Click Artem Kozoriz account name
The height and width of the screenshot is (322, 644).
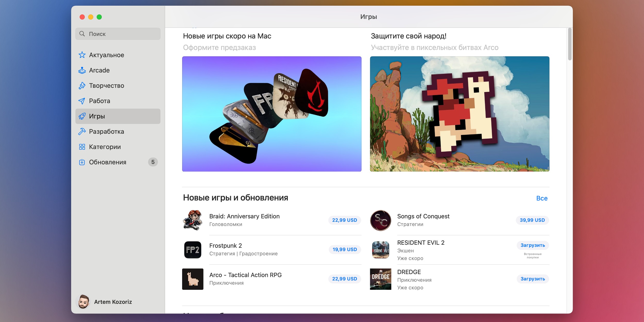click(x=113, y=302)
